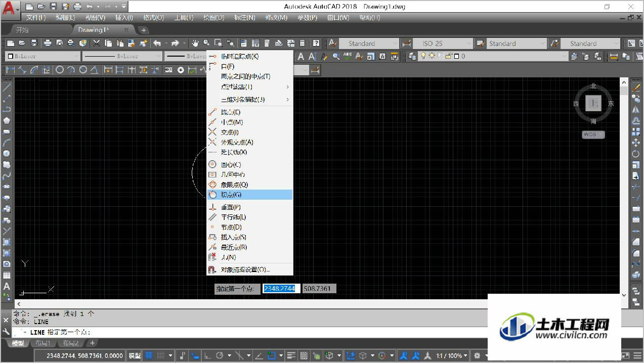Click the Cut scissors icon
Screen dimensions: 644x363
96,43
